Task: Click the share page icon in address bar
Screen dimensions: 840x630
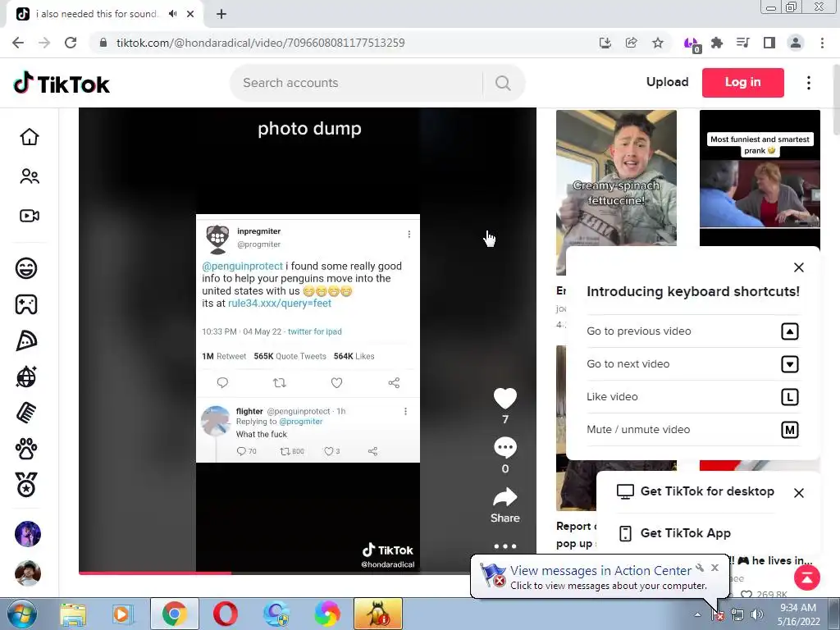Action: click(632, 43)
